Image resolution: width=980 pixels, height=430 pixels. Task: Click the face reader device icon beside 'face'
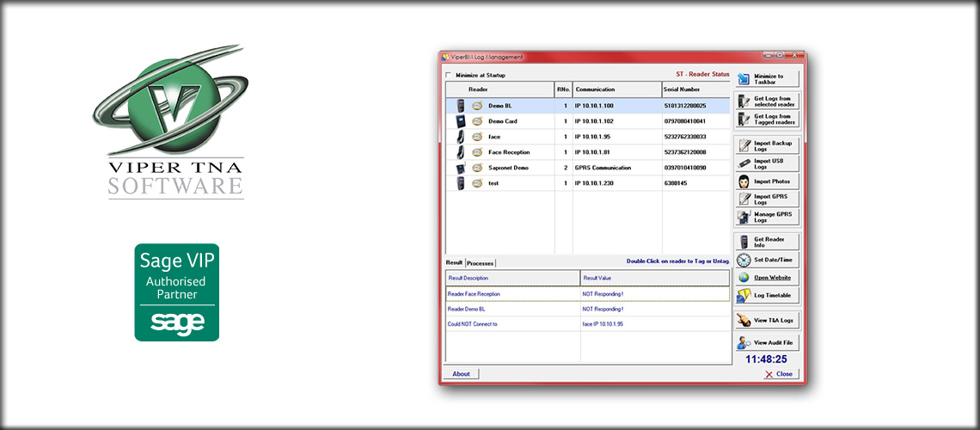461,136
